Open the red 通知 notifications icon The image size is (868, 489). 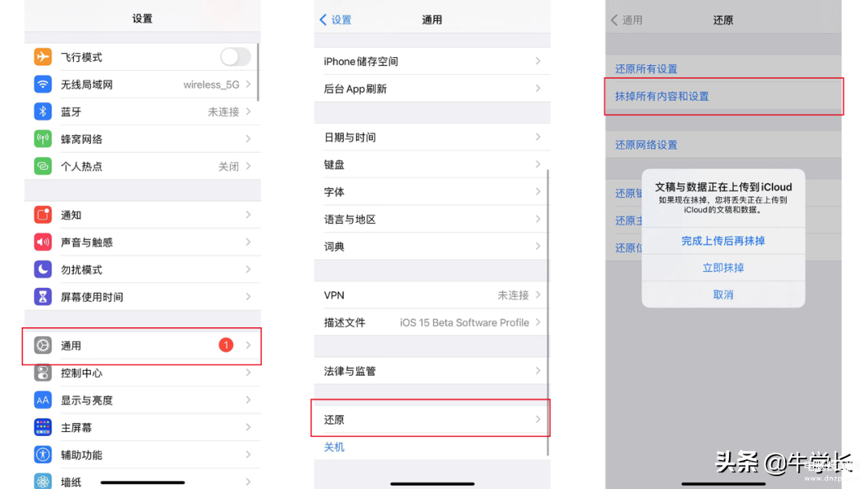[x=43, y=214]
